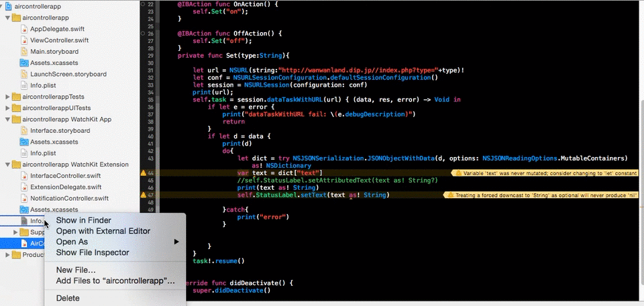Click Assets.xcassets icon under aircontrollerapp group
Screen dimensions: 644x306
point(24,63)
